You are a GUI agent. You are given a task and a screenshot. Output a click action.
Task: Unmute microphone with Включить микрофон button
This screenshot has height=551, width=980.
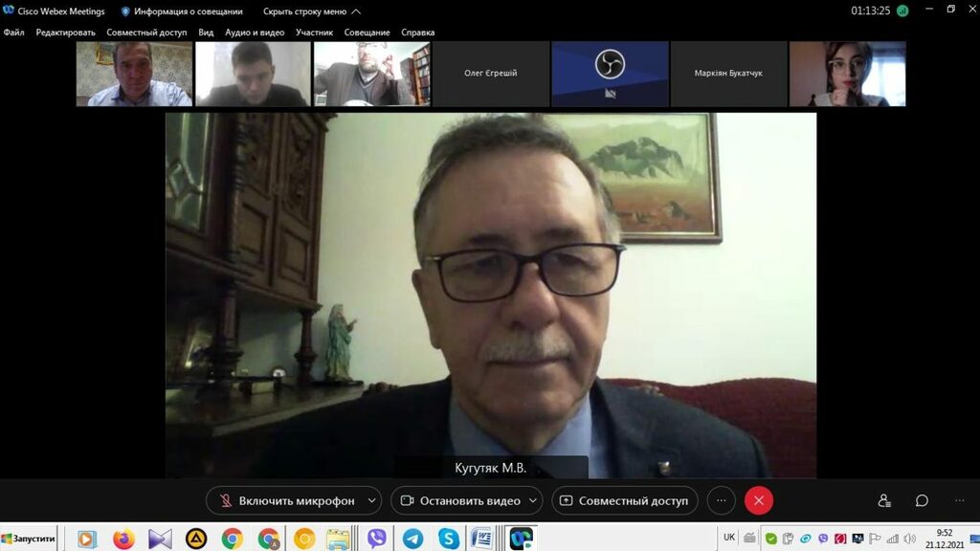pos(287,500)
